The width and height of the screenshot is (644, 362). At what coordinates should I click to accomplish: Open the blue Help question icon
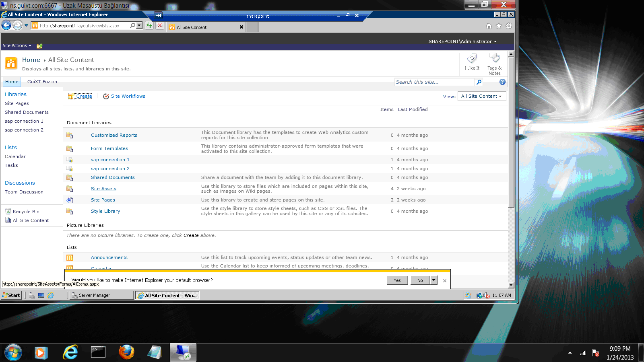pyautogui.click(x=502, y=82)
